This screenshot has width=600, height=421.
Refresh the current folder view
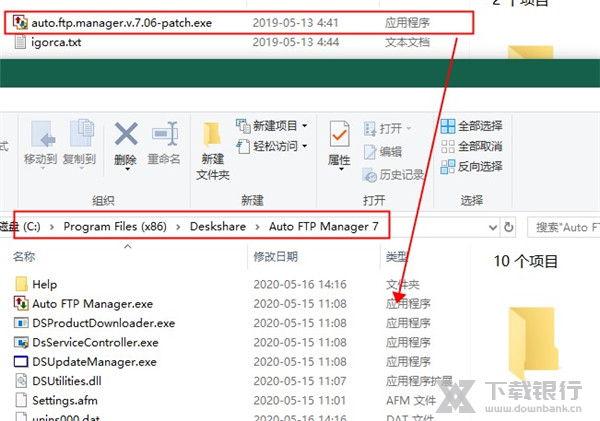pos(509,227)
